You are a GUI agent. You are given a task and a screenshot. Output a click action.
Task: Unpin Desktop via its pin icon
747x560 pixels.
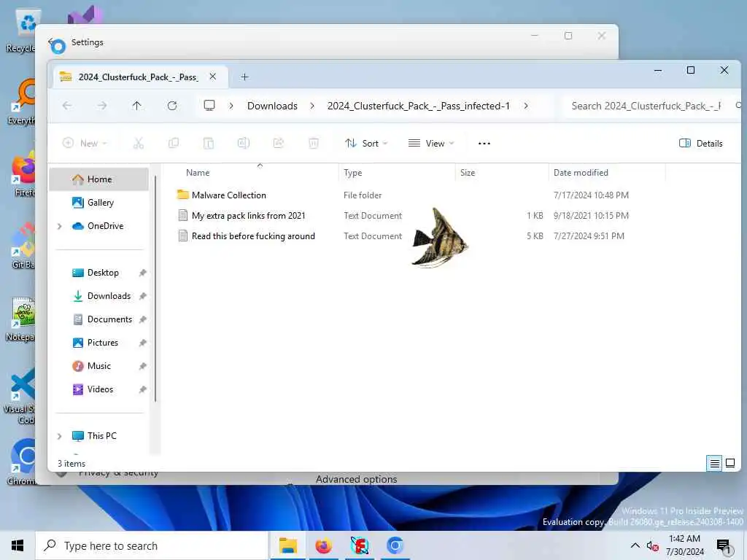point(142,273)
